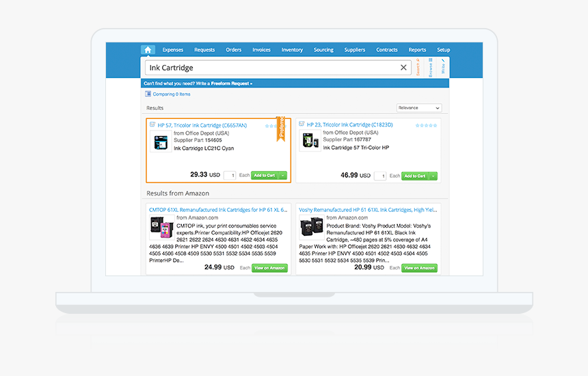Click the compare list icon beside Comparing
Viewport: 588px width, 376px height.
148,94
